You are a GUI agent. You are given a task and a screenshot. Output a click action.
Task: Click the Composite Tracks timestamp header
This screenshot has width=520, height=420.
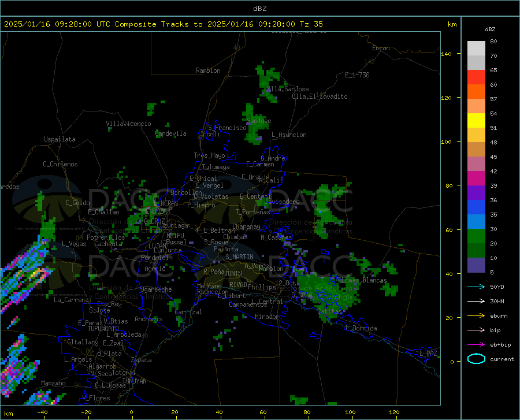tap(163, 24)
